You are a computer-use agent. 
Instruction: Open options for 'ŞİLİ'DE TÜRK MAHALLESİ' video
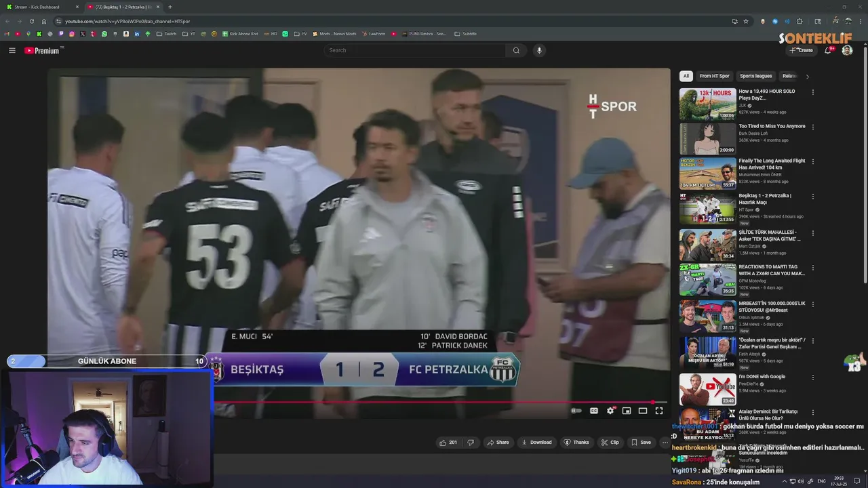(813, 232)
